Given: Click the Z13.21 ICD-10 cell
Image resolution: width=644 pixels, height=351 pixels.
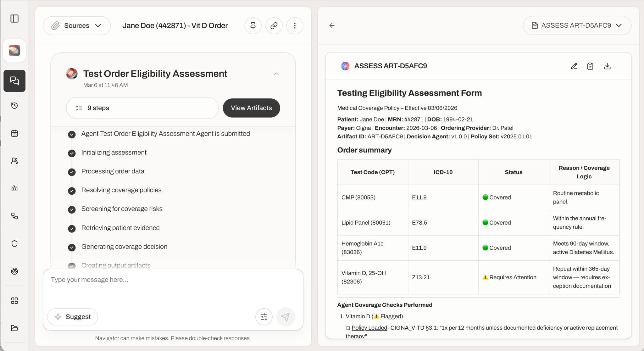Looking at the screenshot, I should pyautogui.click(x=443, y=277).
